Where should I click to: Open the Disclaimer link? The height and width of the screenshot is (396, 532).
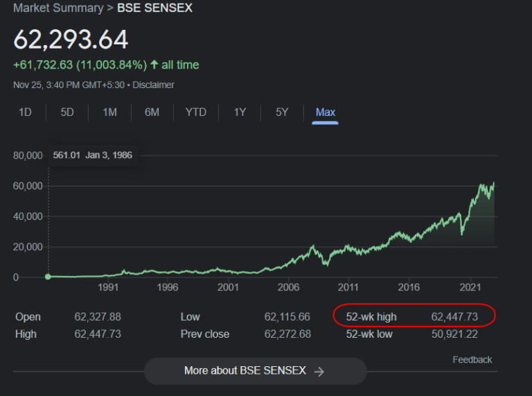153,85
